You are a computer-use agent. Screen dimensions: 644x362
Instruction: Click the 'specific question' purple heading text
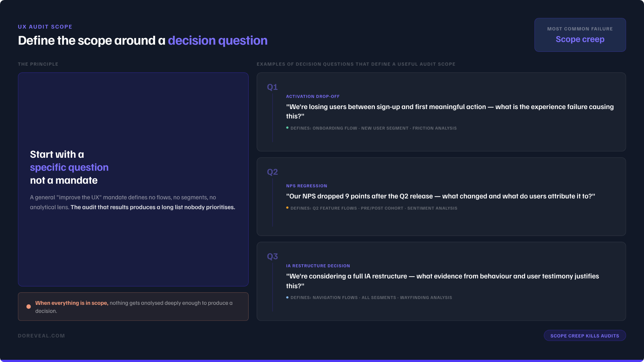(x=69, y=167)
